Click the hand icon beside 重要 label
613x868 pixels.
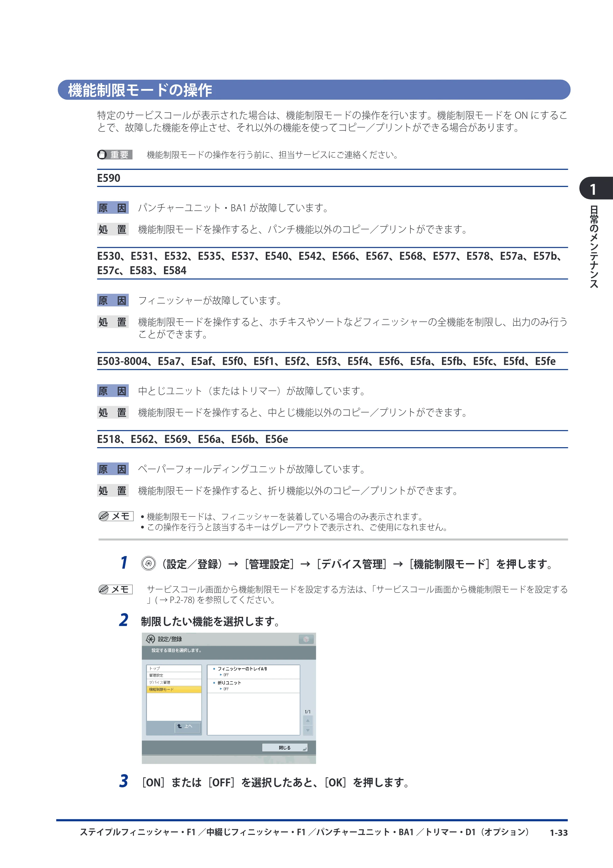tap(102, 155)
